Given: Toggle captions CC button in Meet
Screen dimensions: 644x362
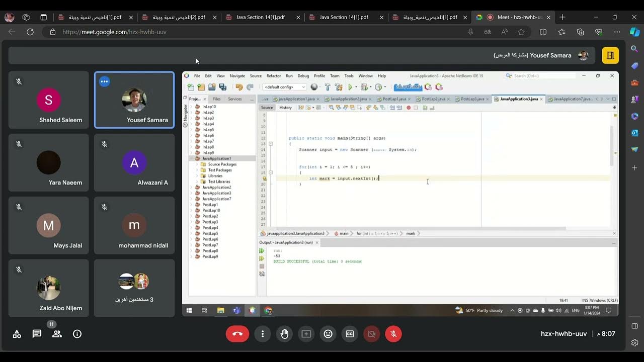Looking at the screenshot, I should click(x=350, y=334).
